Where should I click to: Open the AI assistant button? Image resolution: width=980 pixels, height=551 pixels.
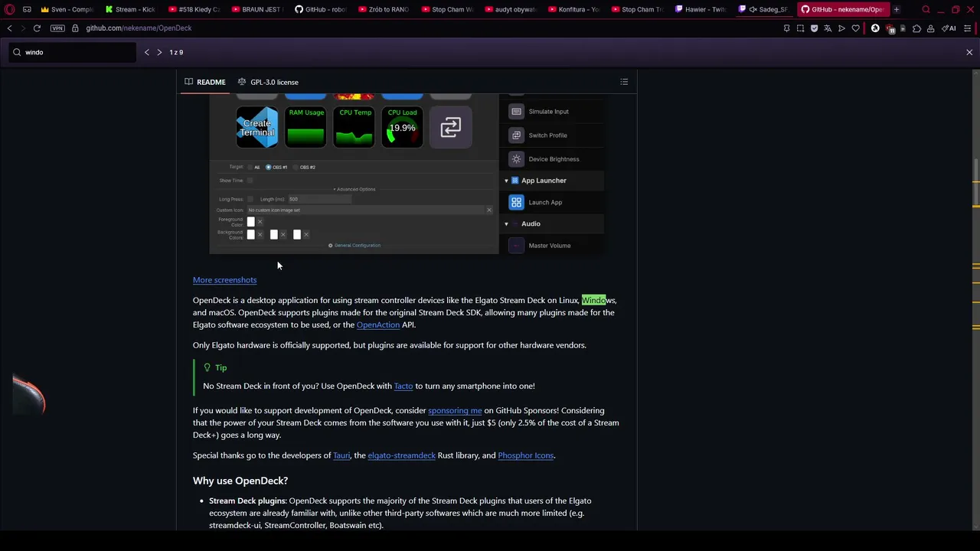[949, 28]
